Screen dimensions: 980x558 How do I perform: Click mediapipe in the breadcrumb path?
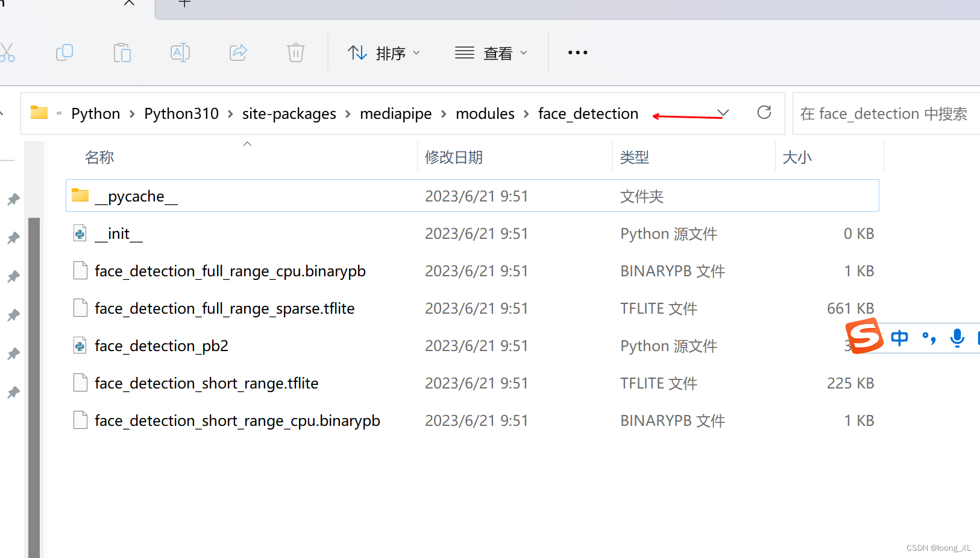point(395,113)
